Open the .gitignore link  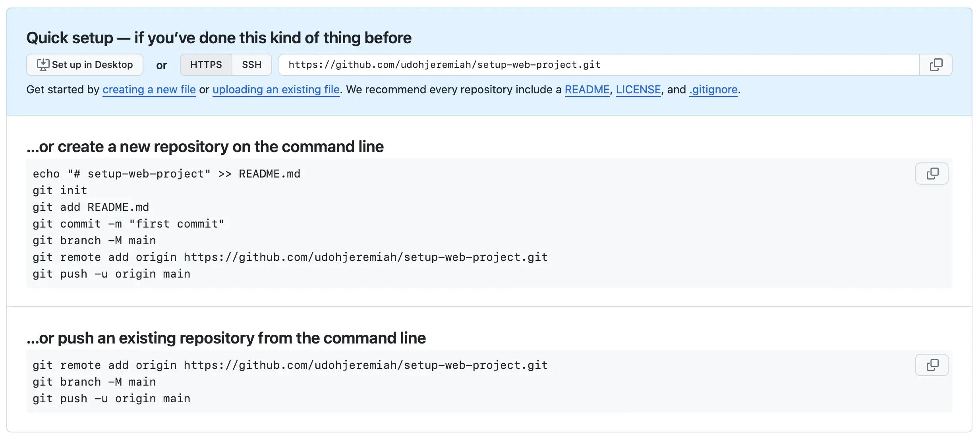point(713,90)
